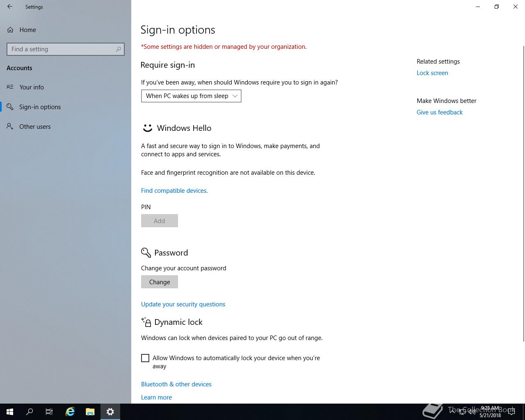Viewport: 525px width, 420px height.
Task: Open the Lock screen related setting
Action: point(432,73)
